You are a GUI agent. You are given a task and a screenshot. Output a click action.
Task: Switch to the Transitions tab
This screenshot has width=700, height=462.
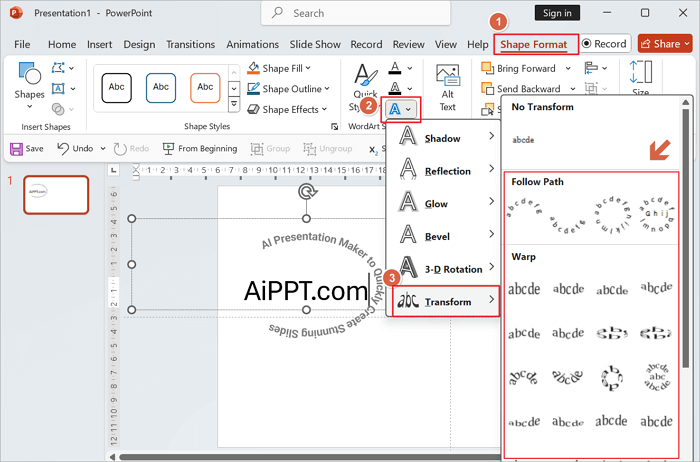pyautogui.click(x=191, y=44)
